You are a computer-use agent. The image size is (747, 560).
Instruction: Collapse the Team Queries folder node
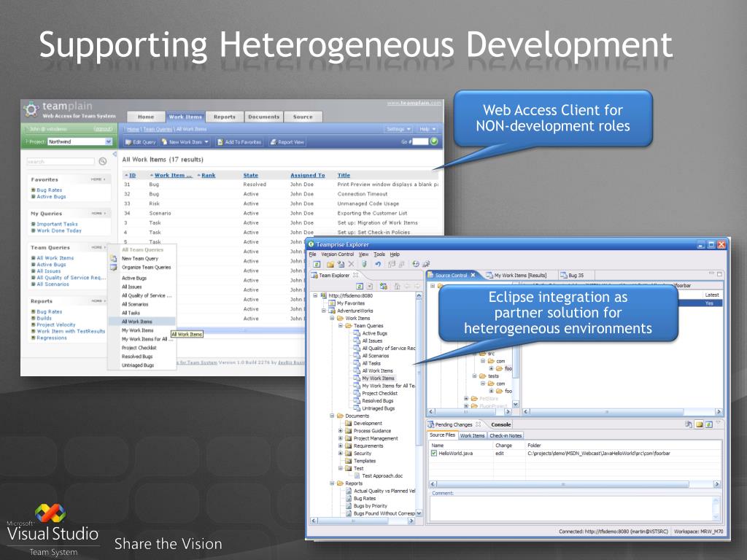click(341, 326)
